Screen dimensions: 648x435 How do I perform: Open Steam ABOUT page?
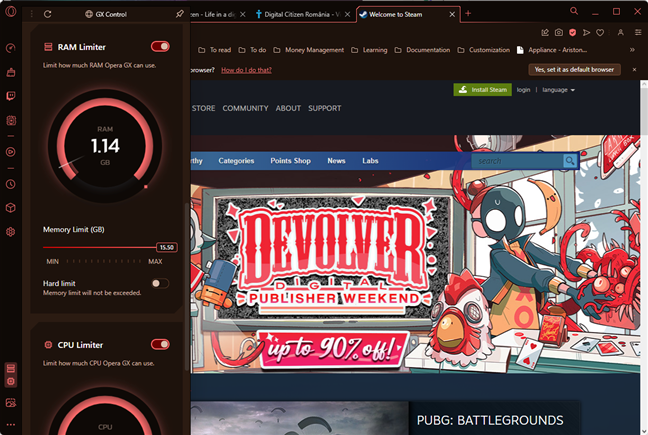[288, 108]
